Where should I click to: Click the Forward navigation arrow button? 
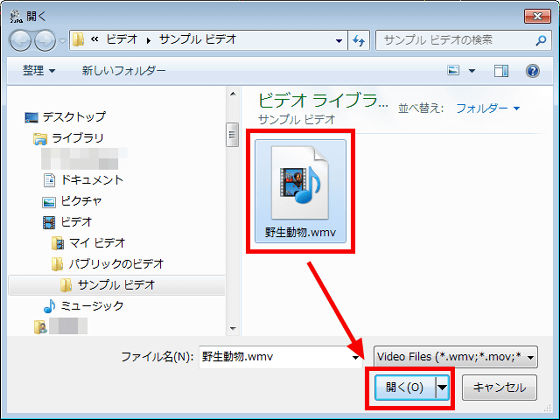(45, 40)
